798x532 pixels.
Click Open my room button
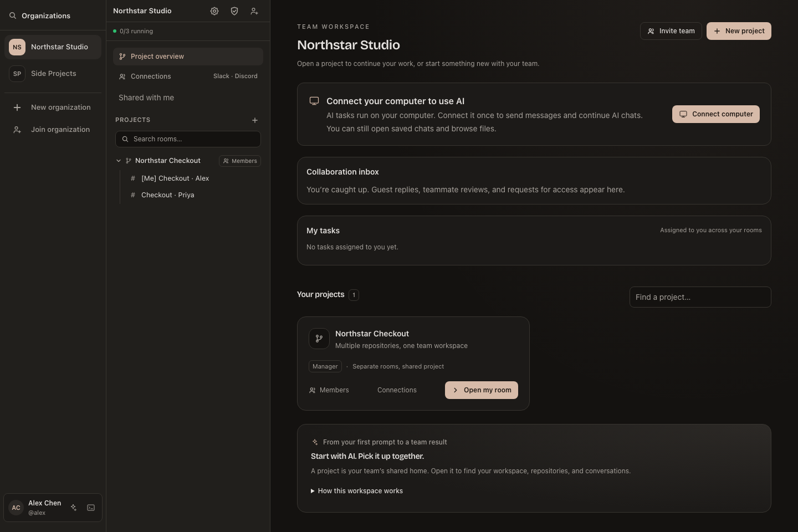point(482,390)
